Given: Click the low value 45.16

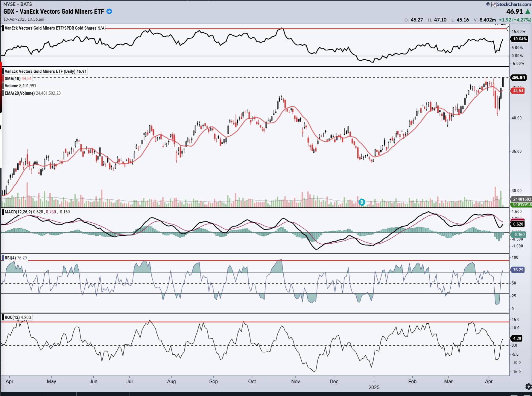Looking at the screenshot, I should click(463, 20).
